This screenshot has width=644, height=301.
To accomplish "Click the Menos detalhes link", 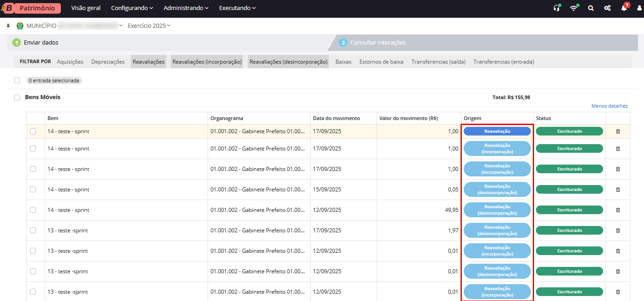I will [x=609, y=106].
